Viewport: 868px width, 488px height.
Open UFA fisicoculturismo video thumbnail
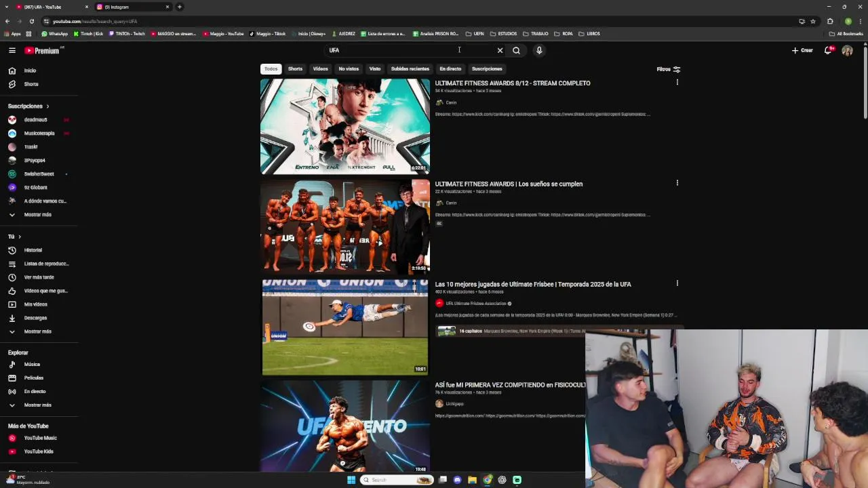point(345,426)
